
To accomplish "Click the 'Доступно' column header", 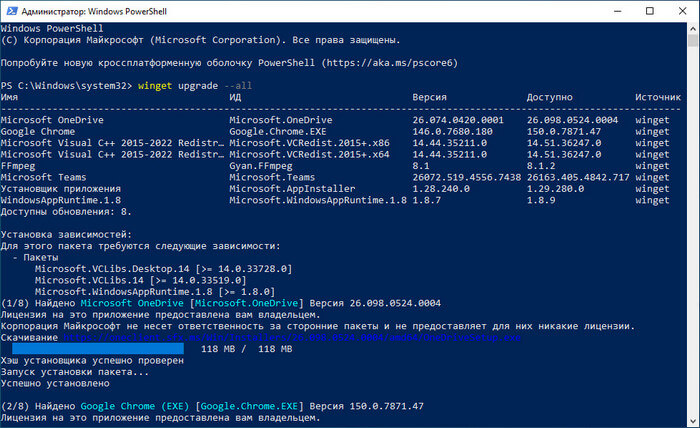I will [x=550, y=97].
